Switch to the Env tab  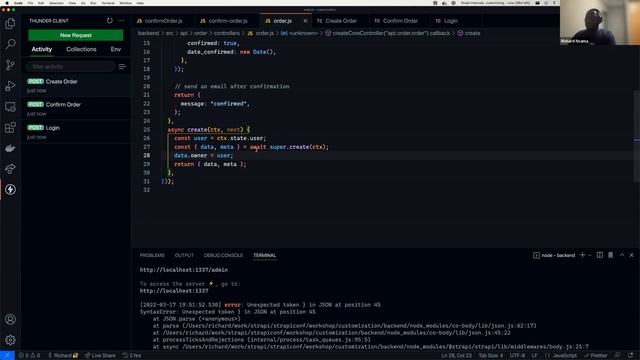click(x=116, y=49)
